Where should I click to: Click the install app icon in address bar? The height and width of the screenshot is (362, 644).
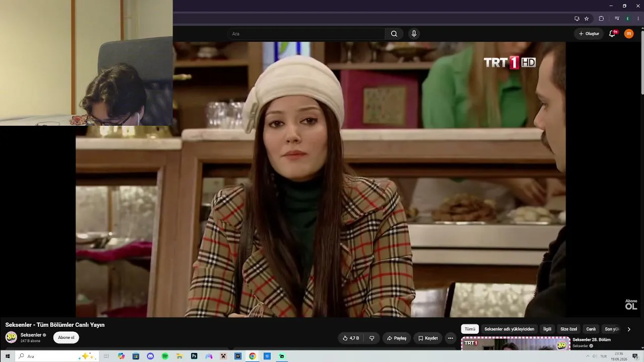(x=577, y=19)
